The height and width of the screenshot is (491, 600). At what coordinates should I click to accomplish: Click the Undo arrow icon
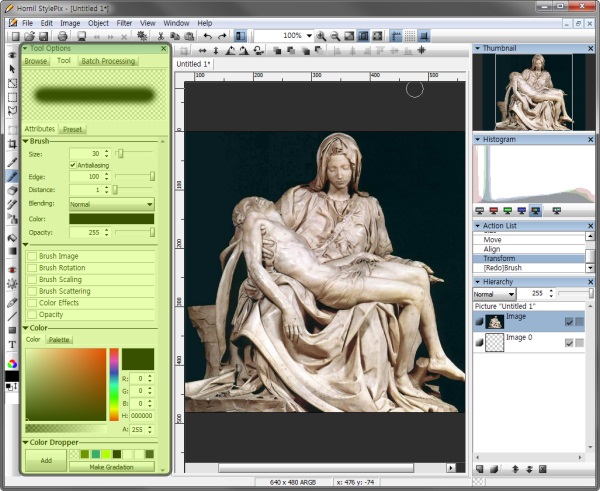(208, 36)
